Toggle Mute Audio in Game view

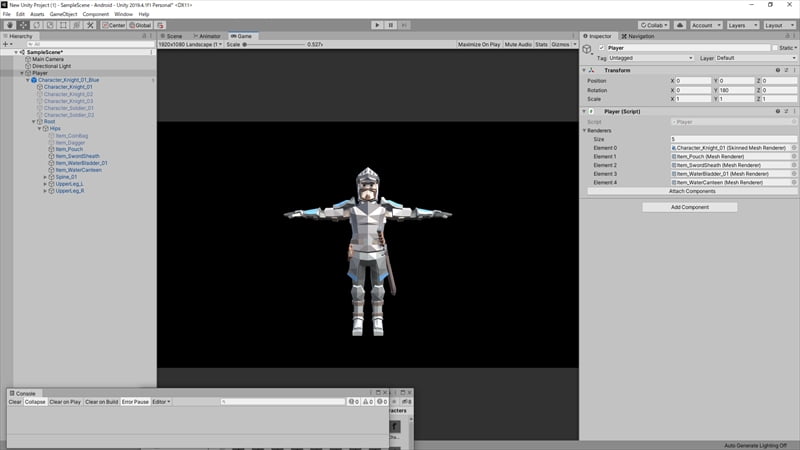(x=518, y=44)
